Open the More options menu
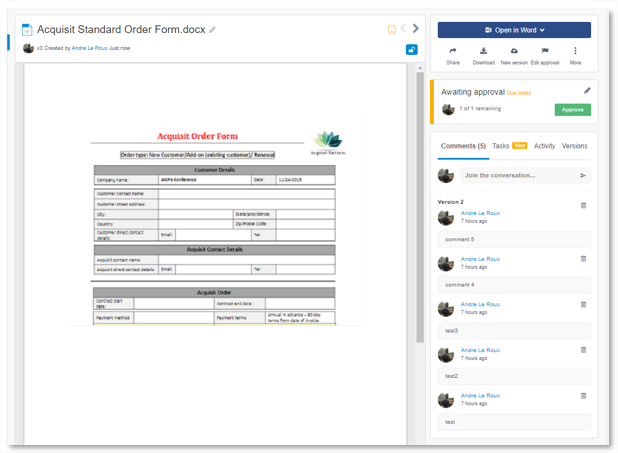Image resolution: width=618 pixels, height=453 pixels. pos(575,56)
